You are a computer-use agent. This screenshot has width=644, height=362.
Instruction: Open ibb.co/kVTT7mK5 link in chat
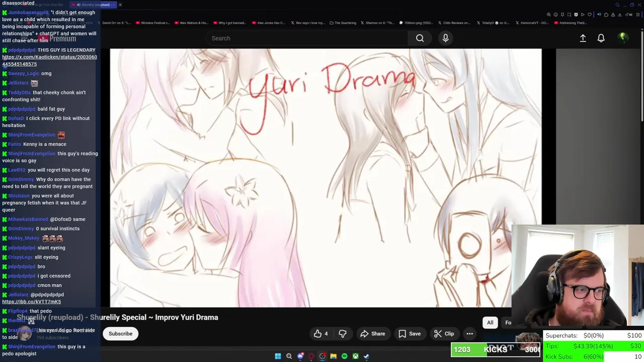point(31,302)
